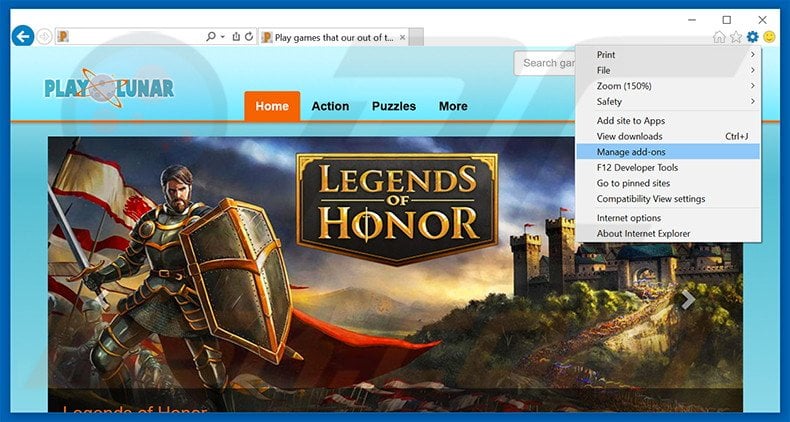Open Internet options
The height and width of the screenshot is (422, 790).
668,218
